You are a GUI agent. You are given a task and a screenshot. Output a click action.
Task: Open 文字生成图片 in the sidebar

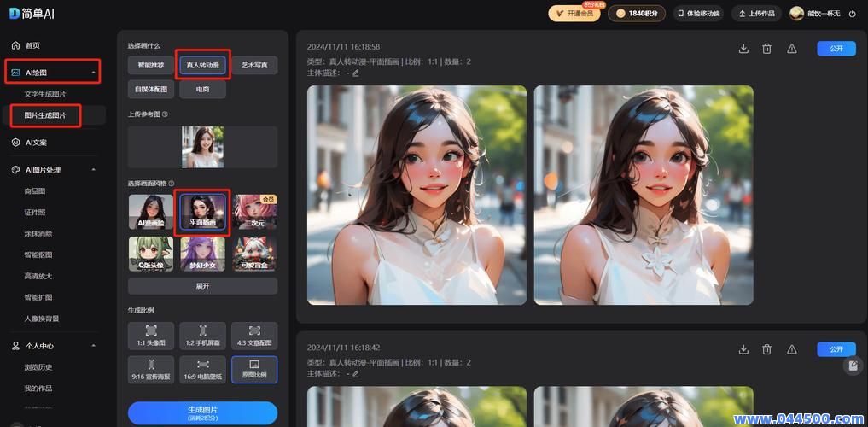pyautogui.click(x=45, y=94)
